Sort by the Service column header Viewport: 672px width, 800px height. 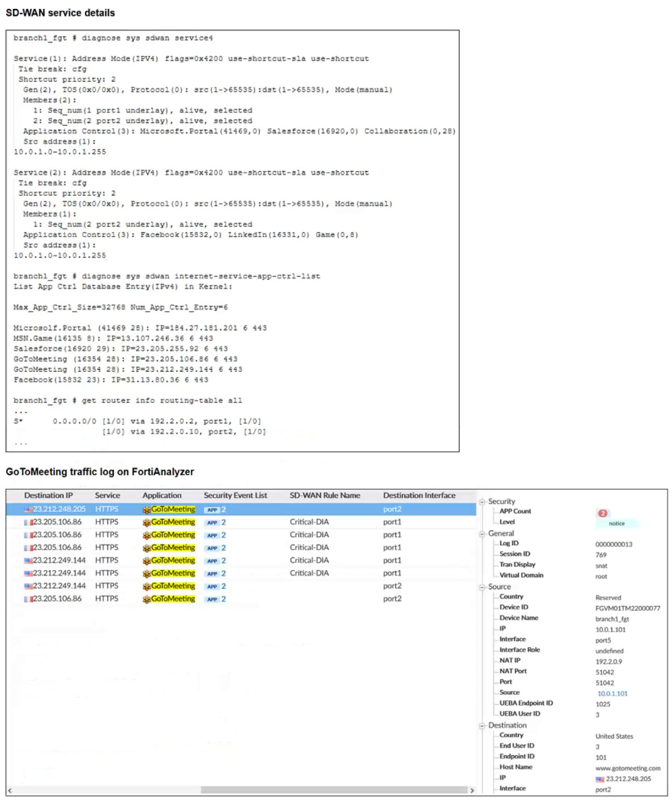107,495
